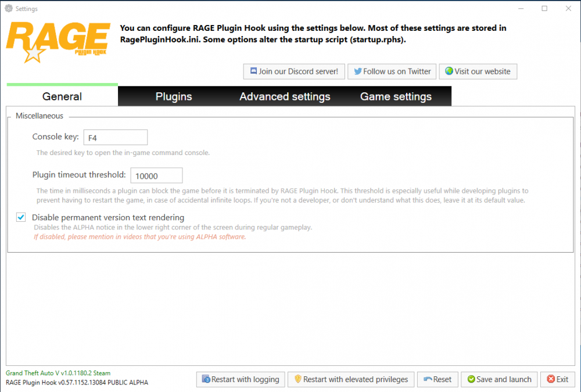Click the Disable permanent version text rendering label
This screenshot has height=392, width=581.
[108, 218]
